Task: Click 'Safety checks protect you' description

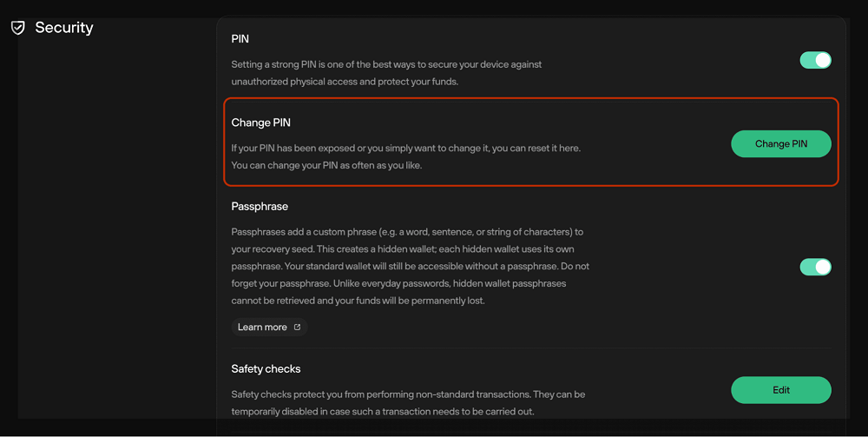Action: pos(408,394)
